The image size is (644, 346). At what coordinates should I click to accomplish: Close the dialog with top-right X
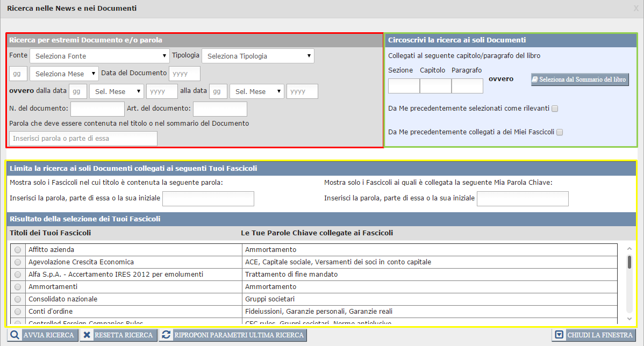(x=636, y=8)
